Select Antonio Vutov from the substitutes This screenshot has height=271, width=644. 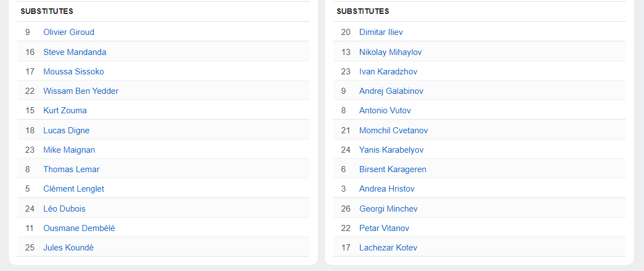click(385, 111)
